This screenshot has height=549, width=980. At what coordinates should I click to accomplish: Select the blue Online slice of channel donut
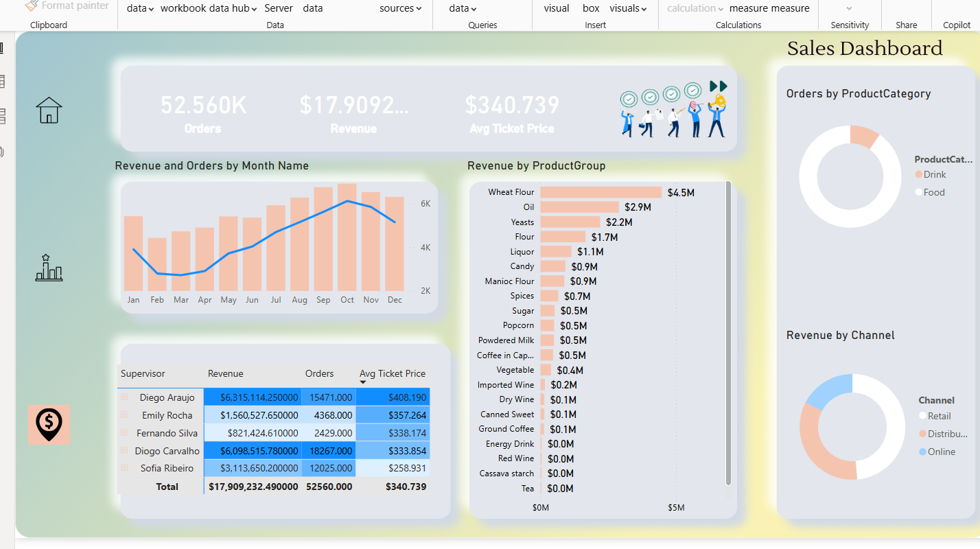[831, 392]
